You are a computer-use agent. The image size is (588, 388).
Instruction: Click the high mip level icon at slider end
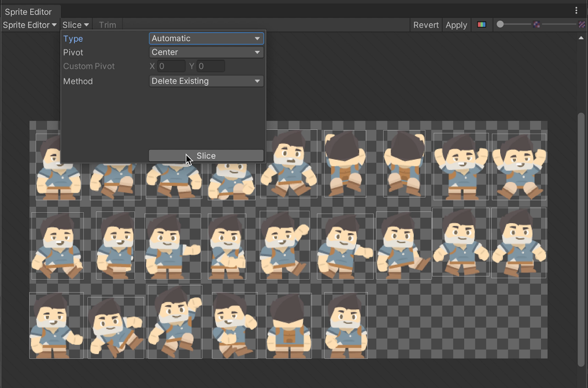[x=582, y=24]
